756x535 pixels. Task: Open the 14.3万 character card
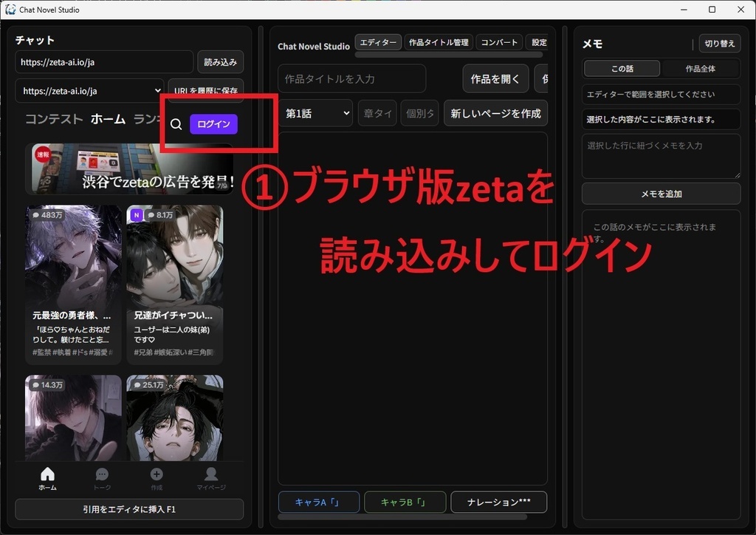click(x=73, y=418)
